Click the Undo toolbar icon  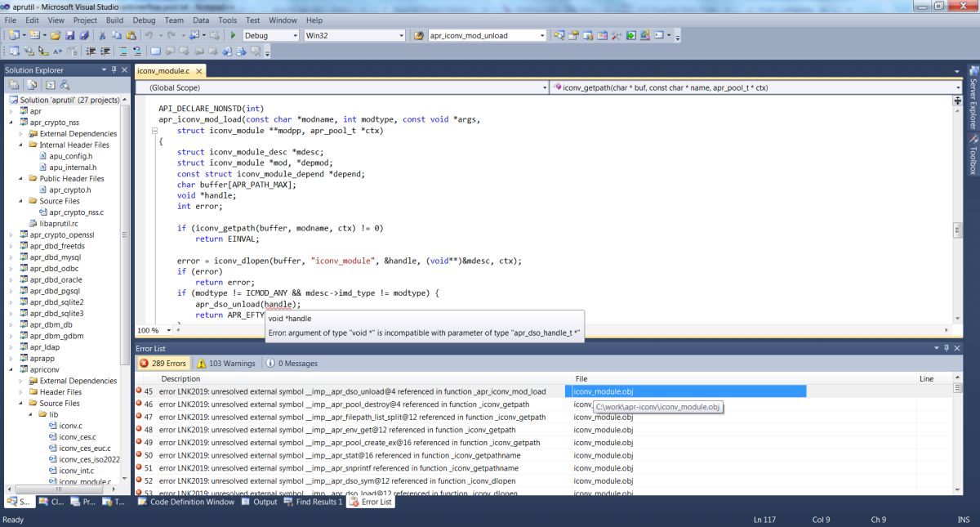coord(149,35)
